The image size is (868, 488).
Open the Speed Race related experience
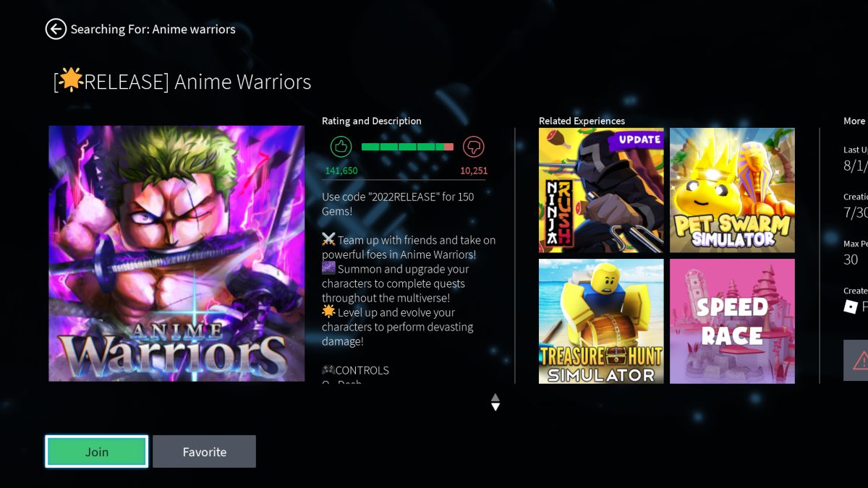click(732, 321)
